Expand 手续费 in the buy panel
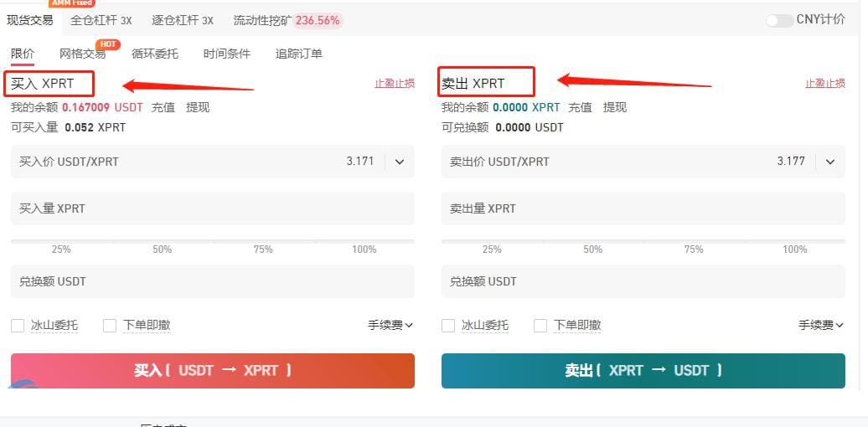The width and height of the screenshot is (868, 427). pyautogui.click(x=390, y=325)
